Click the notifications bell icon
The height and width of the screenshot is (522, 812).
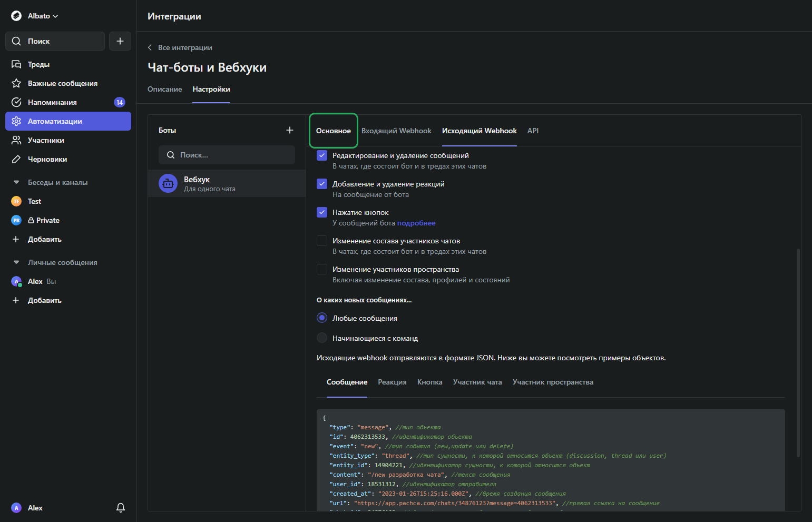point(120,508)
